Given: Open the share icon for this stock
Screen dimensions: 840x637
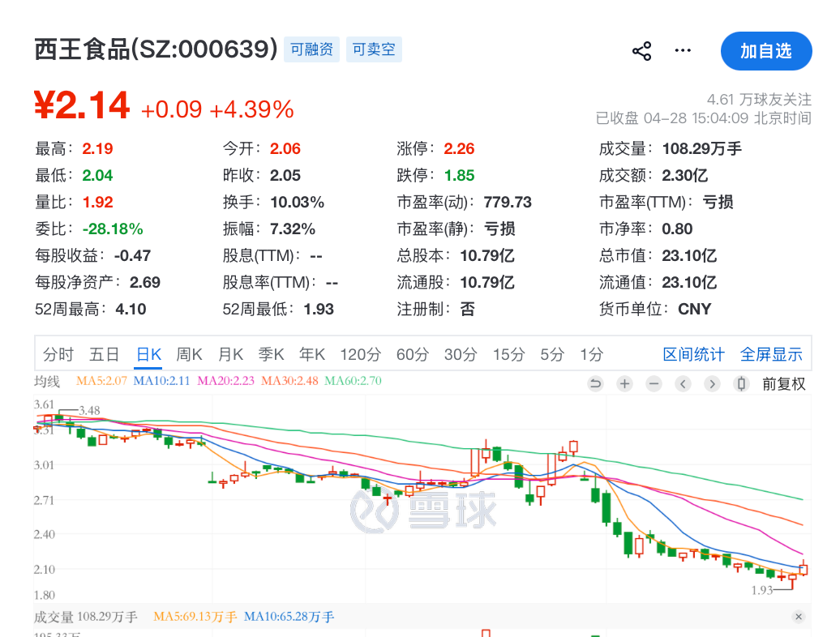Looking at the screenshot, I should click(642, 49).
